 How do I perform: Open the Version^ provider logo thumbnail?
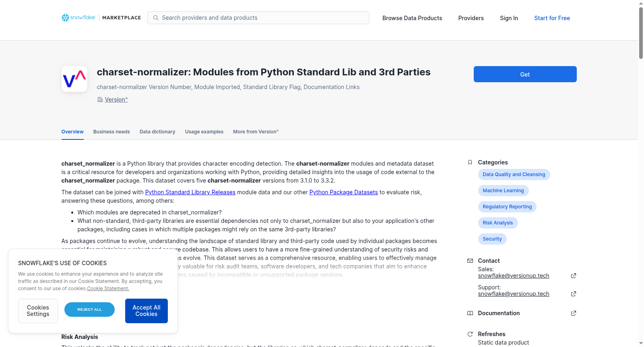pyautogui.click(x=74, y=79)
